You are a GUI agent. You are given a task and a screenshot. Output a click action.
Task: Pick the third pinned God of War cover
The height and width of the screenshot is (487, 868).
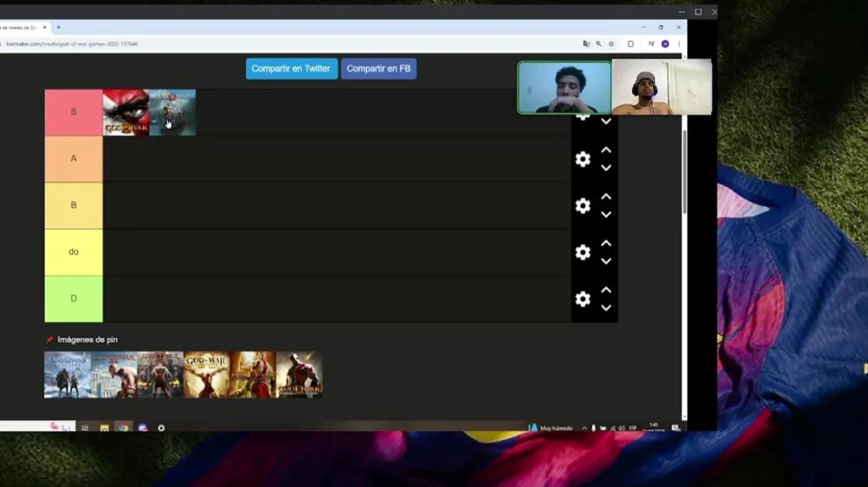tap(160, 375)
